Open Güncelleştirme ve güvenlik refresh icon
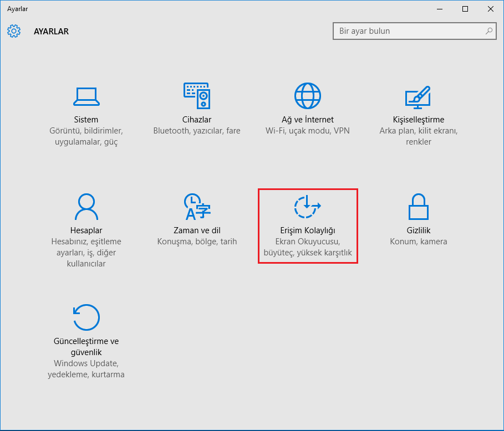The width and height of the screenshot is (504, 431). pos(86,317)
